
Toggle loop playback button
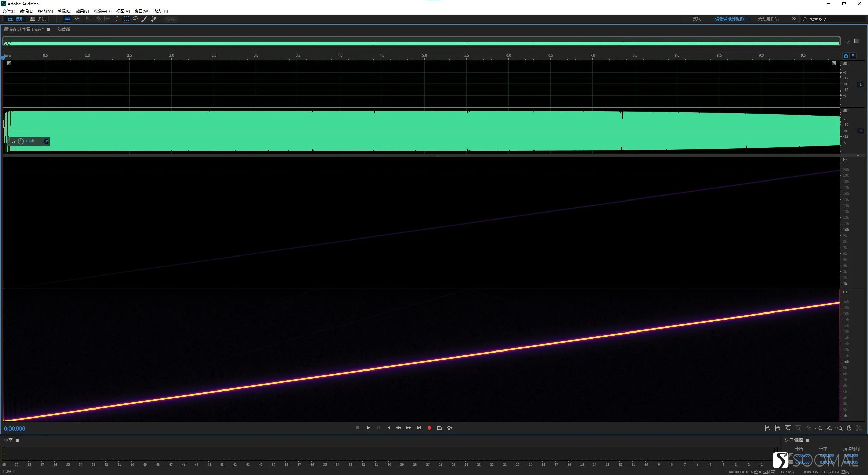point(439,428)
